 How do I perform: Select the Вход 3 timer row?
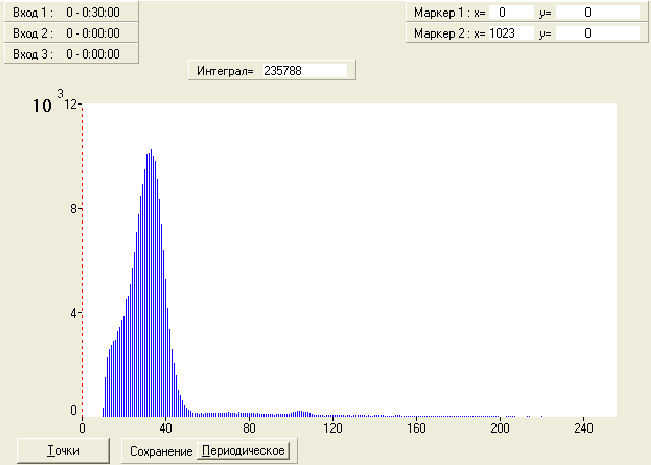point(71,54)
